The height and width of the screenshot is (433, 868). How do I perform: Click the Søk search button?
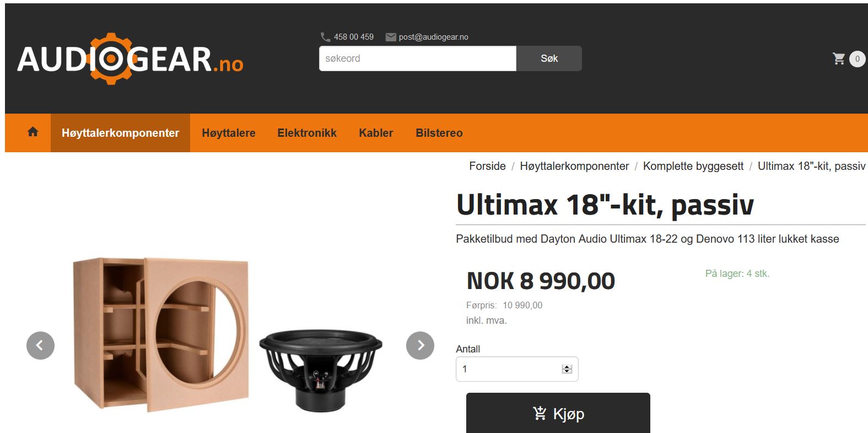(x=549, y=58)
